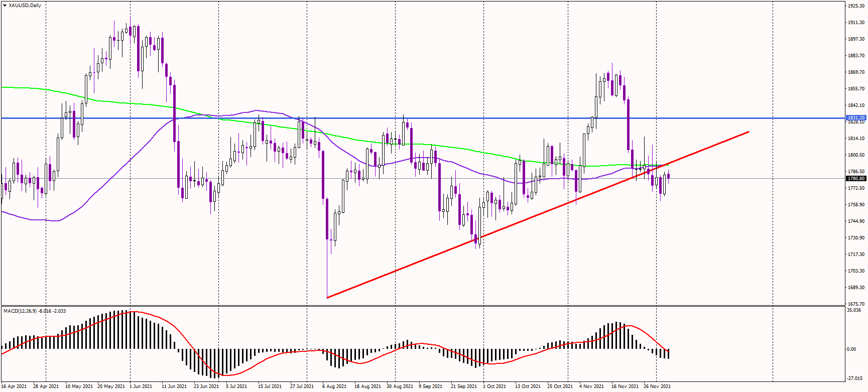868x392 pixels.
Task: Click price scale value 1814.10
Action: click(x=856, y=139)
